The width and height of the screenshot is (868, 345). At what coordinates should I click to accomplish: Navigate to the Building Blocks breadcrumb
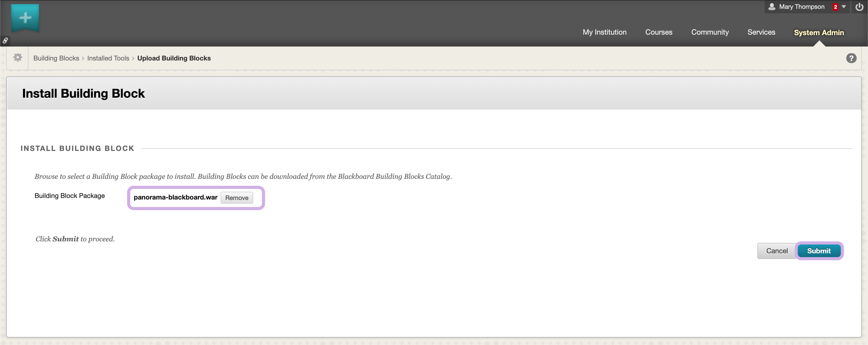56,58
